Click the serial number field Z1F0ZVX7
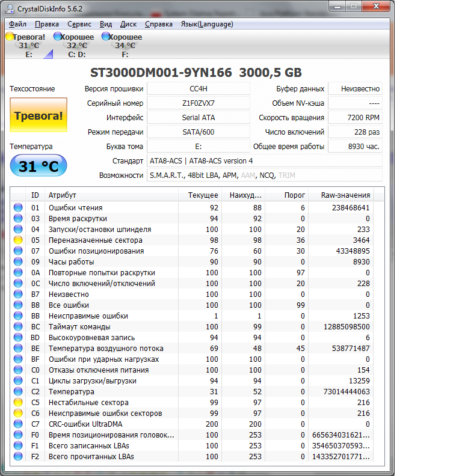Screen dimensions: 462x476 coord(198,103)
